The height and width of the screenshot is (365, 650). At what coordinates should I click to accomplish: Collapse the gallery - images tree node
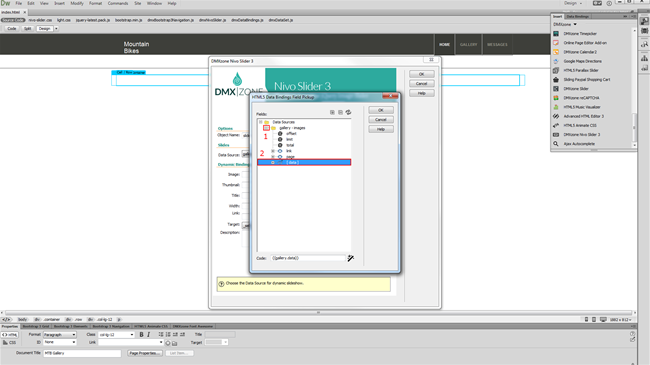pyautogui.click(x=266, y=128)
